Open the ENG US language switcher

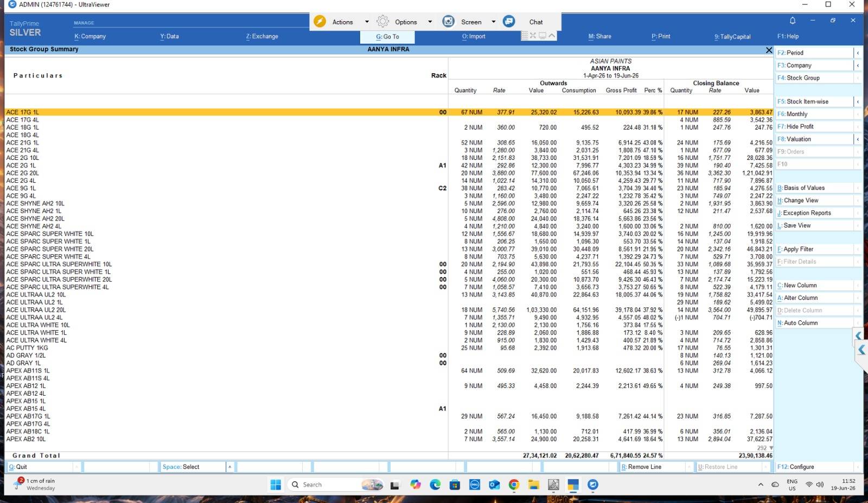(x=792, y=485)
